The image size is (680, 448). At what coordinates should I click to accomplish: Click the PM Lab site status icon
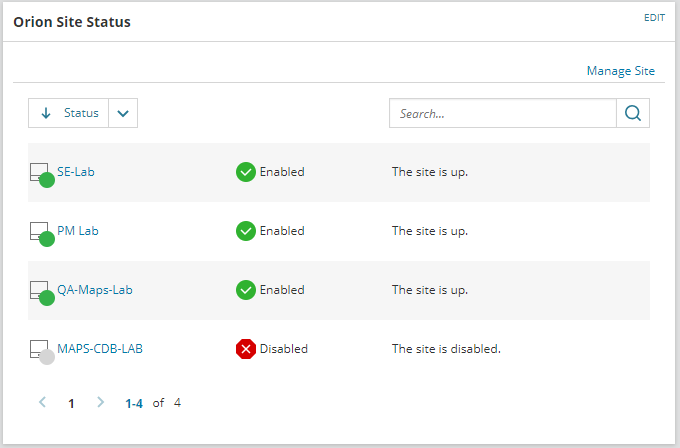[41, 232]
